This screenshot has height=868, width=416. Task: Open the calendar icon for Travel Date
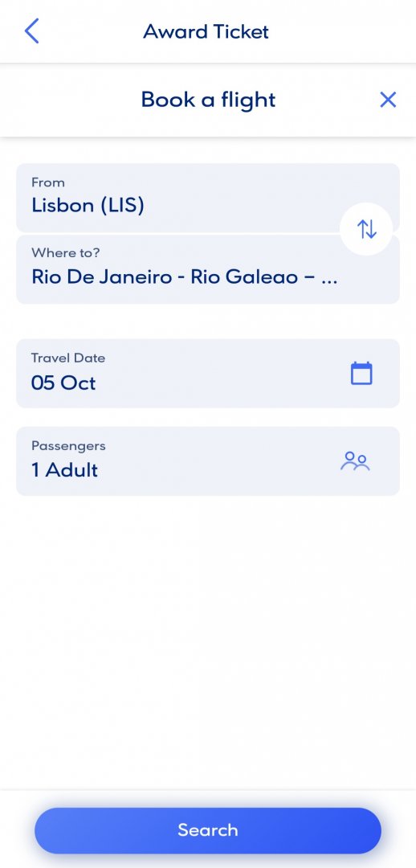tap(361, 373)
